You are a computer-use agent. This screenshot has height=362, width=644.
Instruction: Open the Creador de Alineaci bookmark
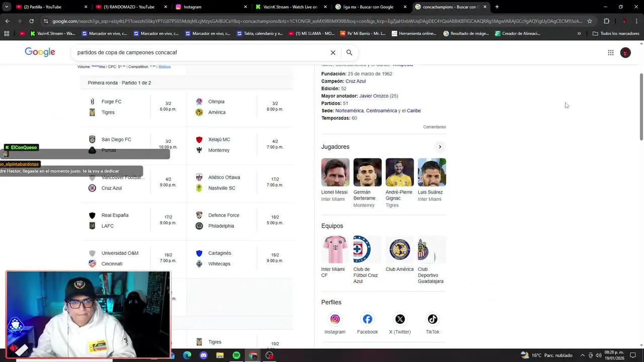[517, 34]
